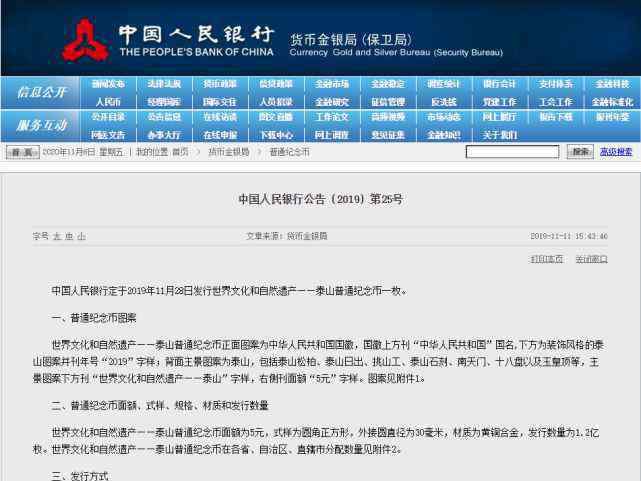641x481 pixels.
Task: Click the People's Bank of China red logo
Action: (x=85, y=40)
